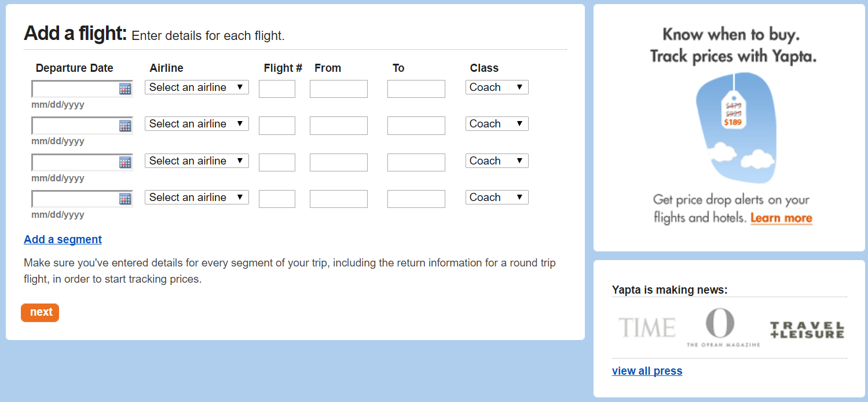
Task: Focus the first row Flight # field
Action: coord(277,89)
